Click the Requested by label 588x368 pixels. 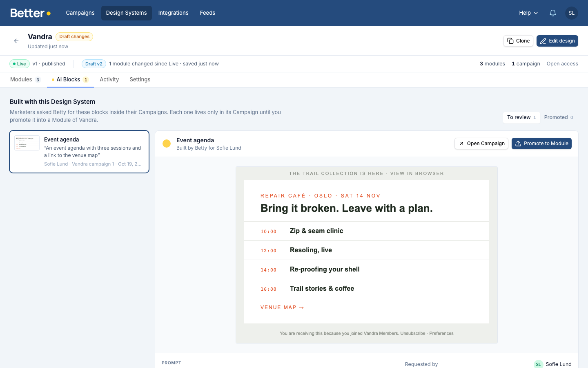click(421, 364)
